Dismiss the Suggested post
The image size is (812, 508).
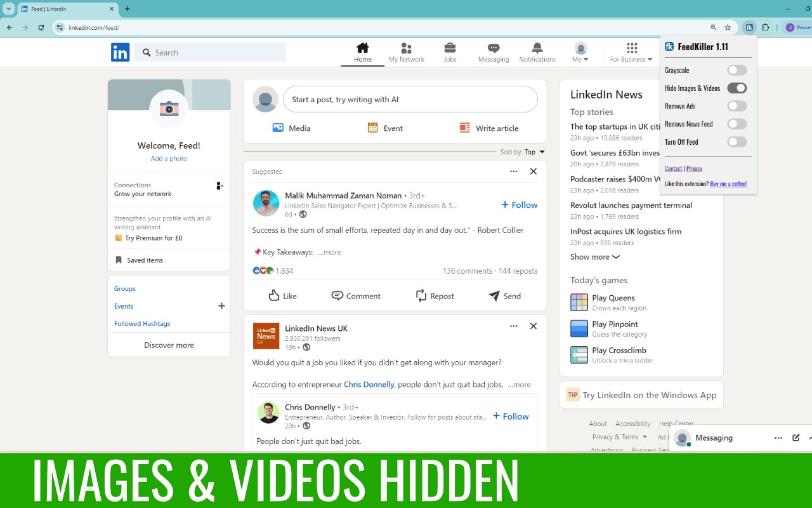coord(534,171)
